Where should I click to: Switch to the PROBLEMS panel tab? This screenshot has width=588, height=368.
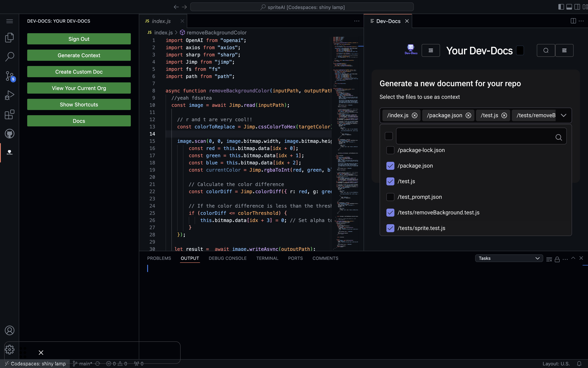(x=159, y=258)
